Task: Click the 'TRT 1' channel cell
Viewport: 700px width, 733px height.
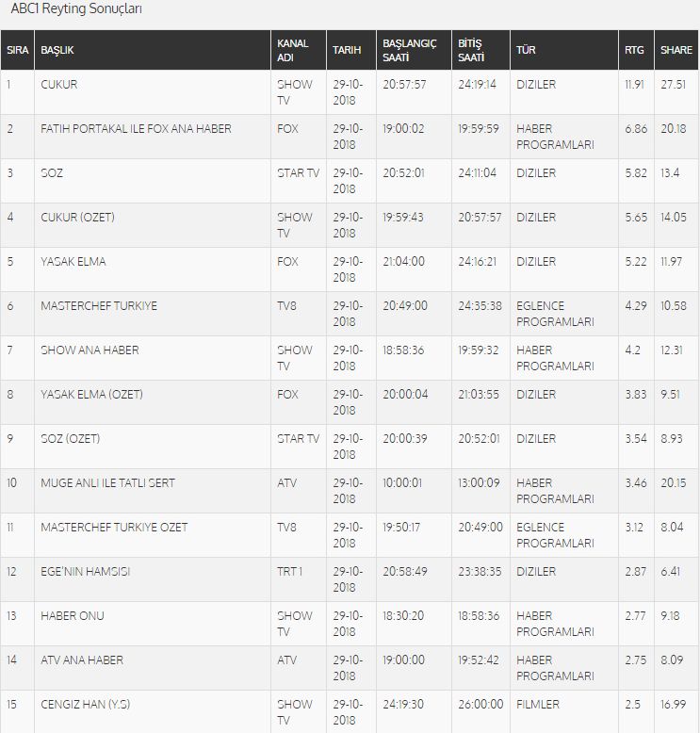Action: pyautogui.click(x=289, y=572)
